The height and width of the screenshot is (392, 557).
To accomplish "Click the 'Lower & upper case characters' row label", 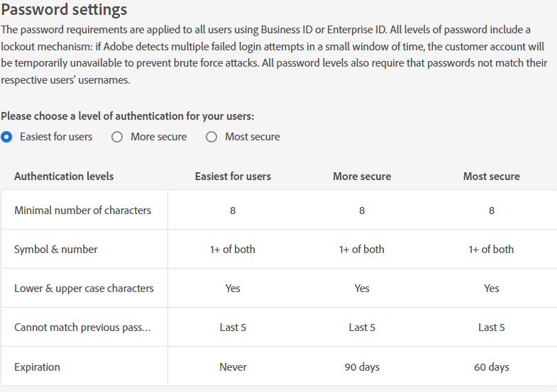I will (84, 289).
